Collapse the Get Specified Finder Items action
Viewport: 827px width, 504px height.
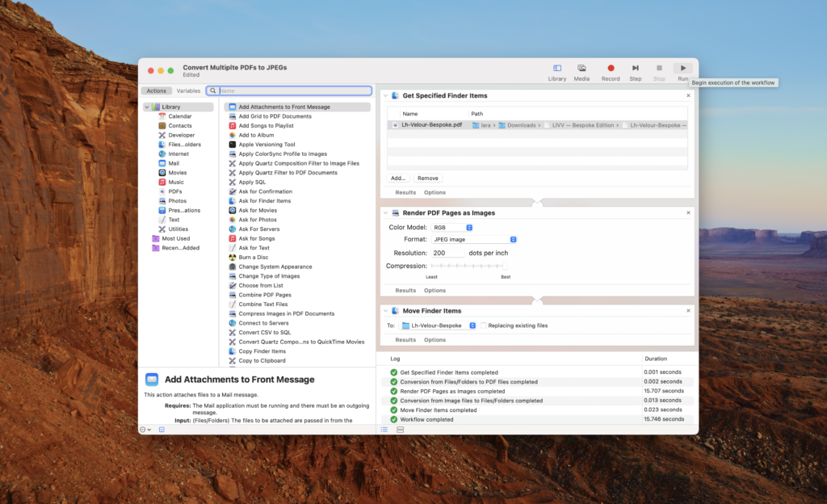coord(385,96)
